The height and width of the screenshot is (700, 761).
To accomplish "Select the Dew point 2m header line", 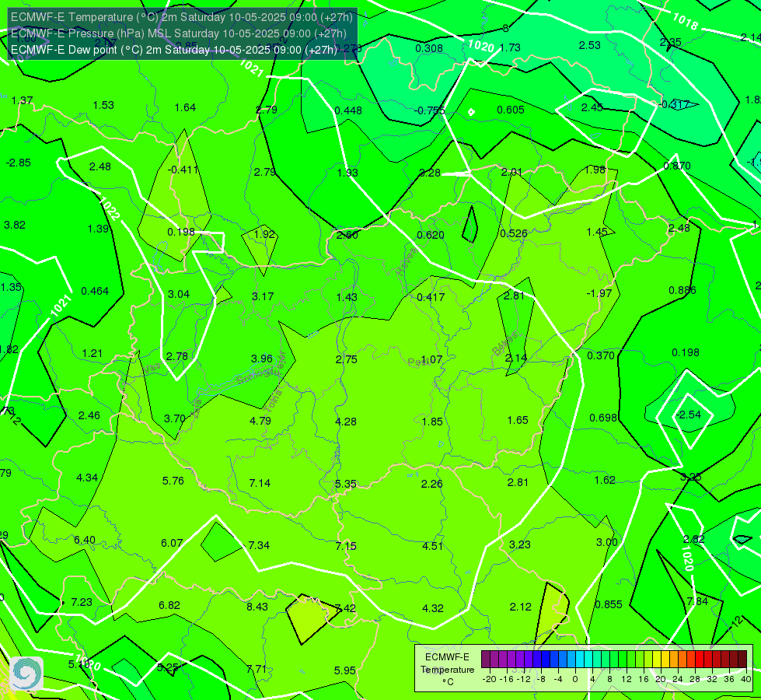I will [174, 50].
